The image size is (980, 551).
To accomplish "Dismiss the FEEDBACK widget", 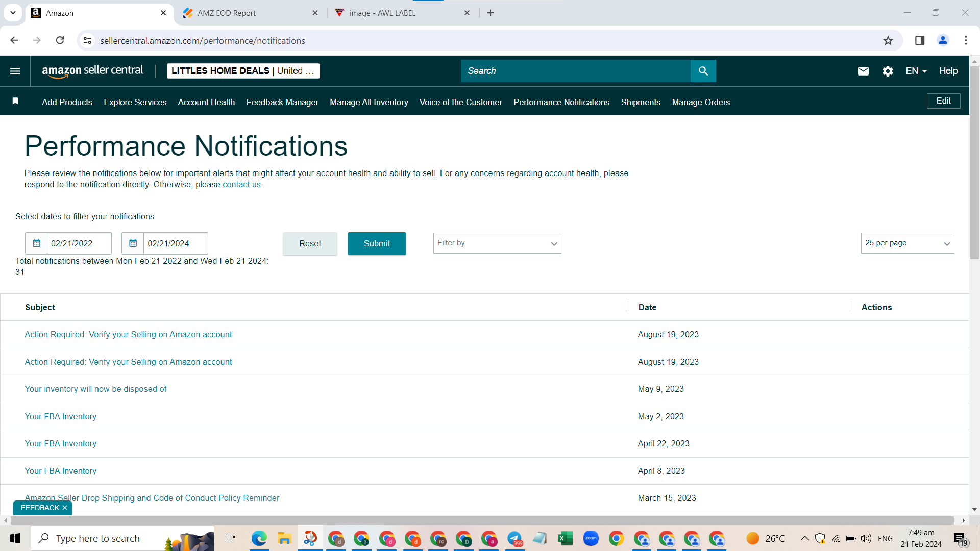I will click(65, 508).
